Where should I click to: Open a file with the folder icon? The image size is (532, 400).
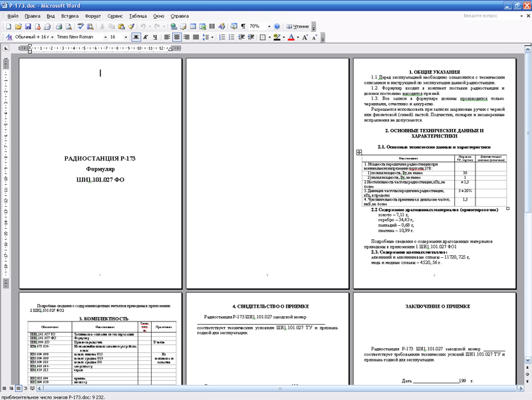click(x=18, y=27)
